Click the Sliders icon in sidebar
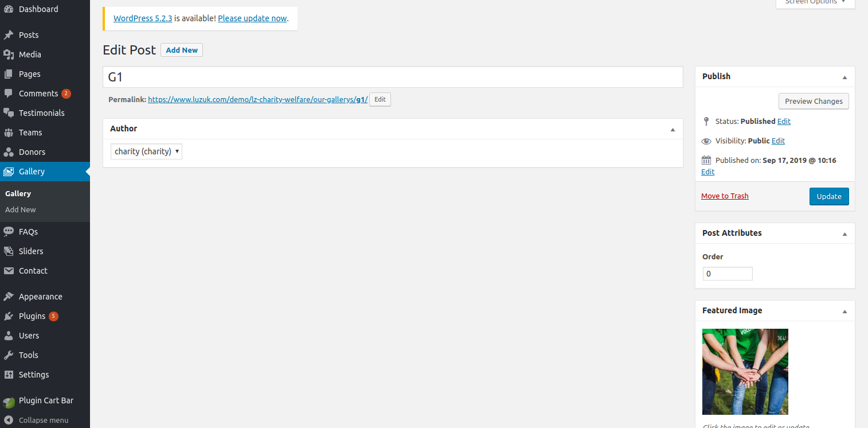 [9, 251]
